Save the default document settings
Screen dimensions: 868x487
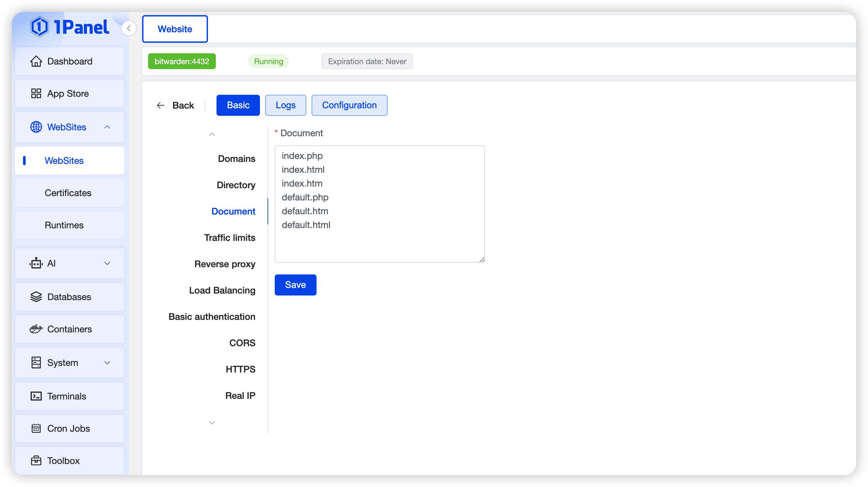295,285
